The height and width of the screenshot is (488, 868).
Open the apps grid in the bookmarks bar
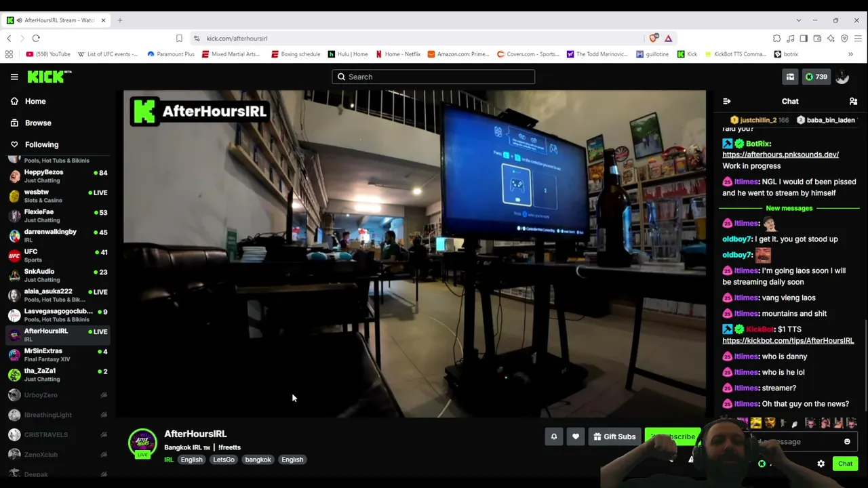click(9, 54)
